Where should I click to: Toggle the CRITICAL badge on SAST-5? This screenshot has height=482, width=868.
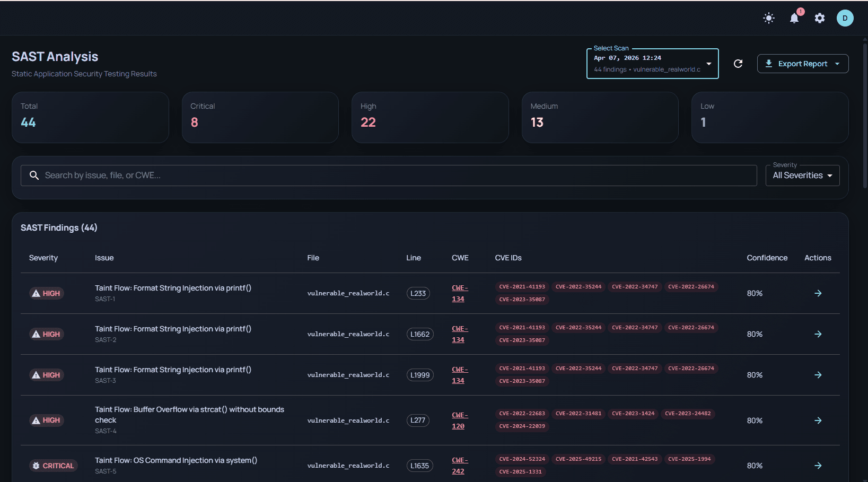tap(54, 465)
